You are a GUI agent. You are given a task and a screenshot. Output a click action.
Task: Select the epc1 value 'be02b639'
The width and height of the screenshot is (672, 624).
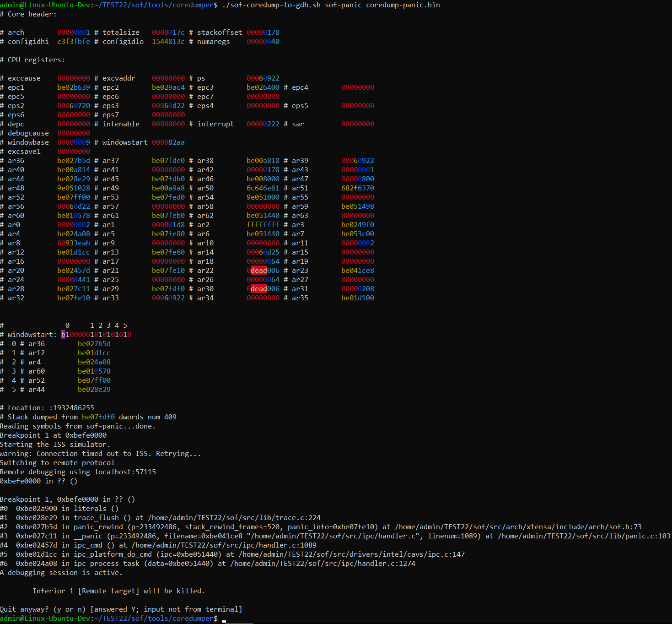tap(74, 87)
